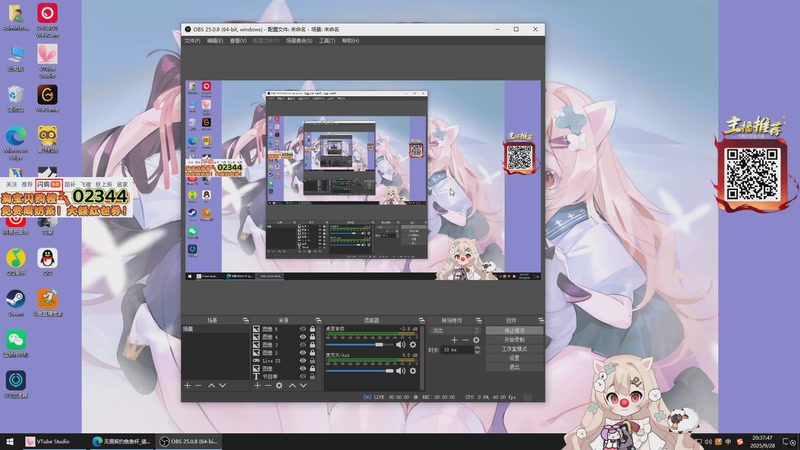Open the 编辑(E) menu

pos(215,41)
